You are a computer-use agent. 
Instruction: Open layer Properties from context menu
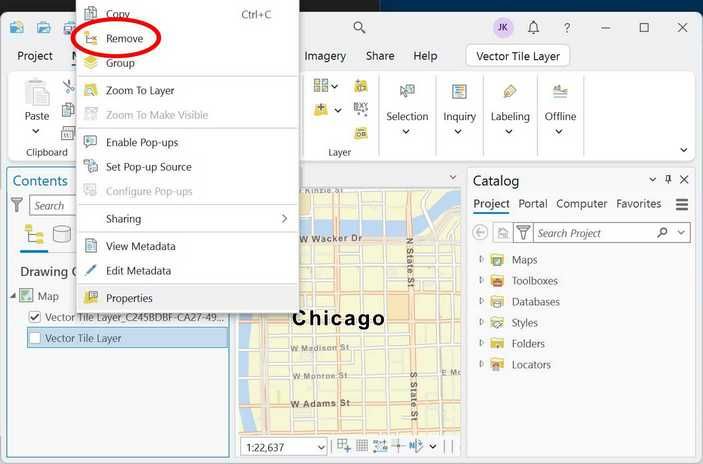click(x=188, y=298)
